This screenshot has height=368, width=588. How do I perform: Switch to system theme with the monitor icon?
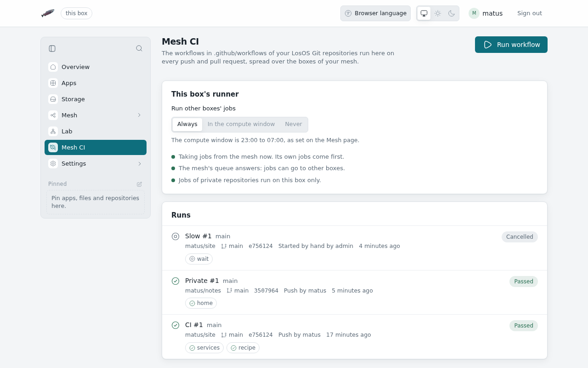coord(424,13)
